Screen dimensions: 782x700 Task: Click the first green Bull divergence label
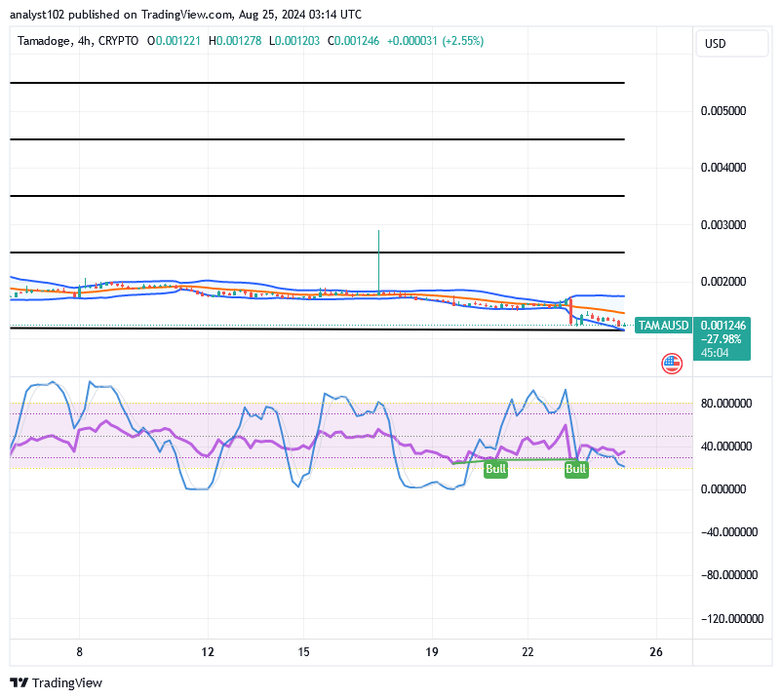point(495,469)
